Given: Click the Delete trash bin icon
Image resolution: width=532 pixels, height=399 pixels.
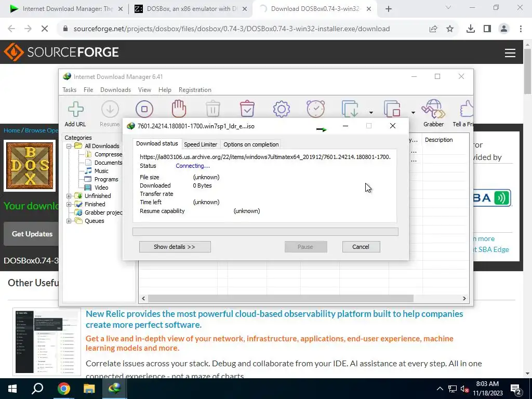Looking at the screenshot, I should [x=212, y=109].
